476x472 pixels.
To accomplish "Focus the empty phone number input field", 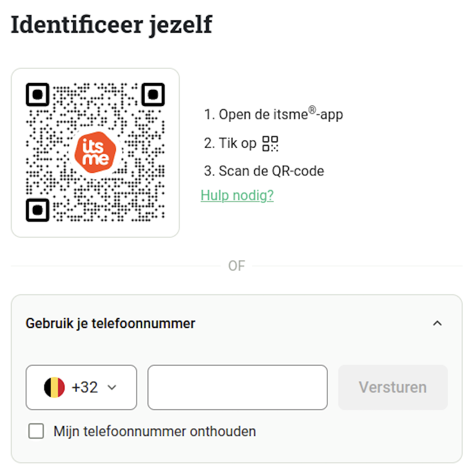I will [x=237, y=387].
